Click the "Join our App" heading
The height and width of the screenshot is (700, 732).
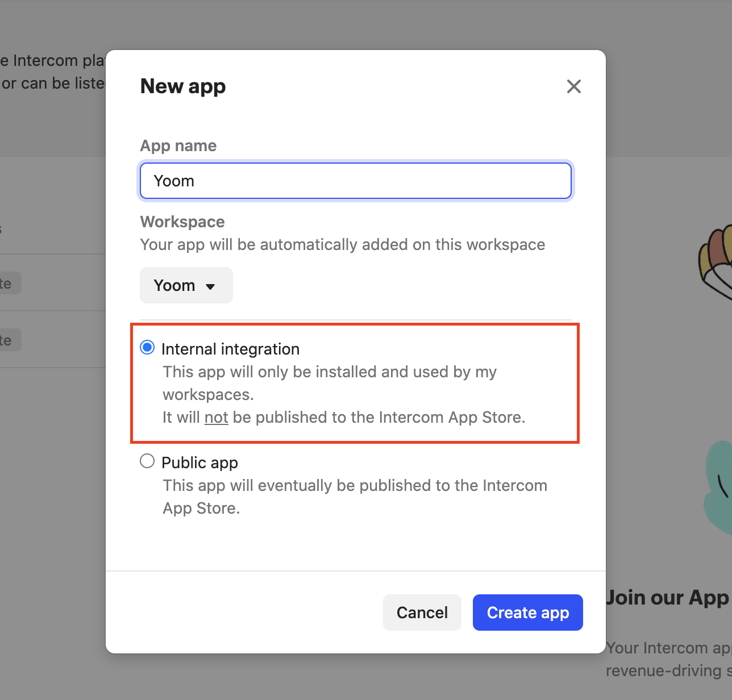(668, 598)
